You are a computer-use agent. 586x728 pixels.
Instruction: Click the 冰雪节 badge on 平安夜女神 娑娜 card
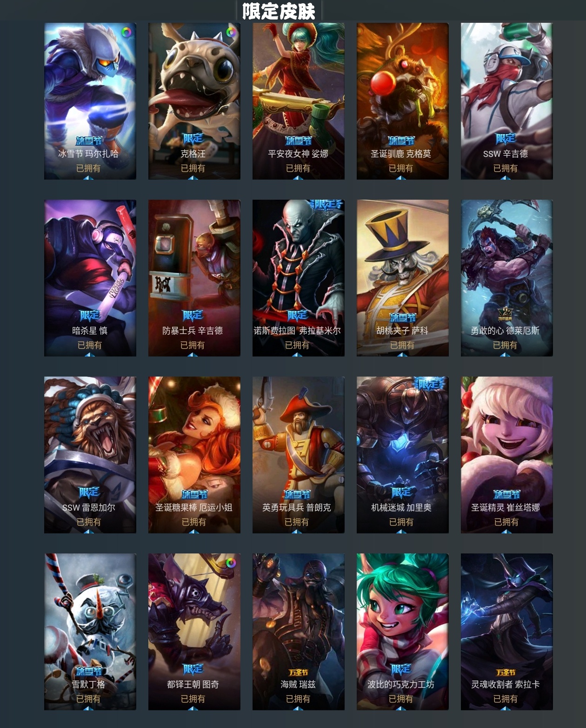[x=298, y=140]
